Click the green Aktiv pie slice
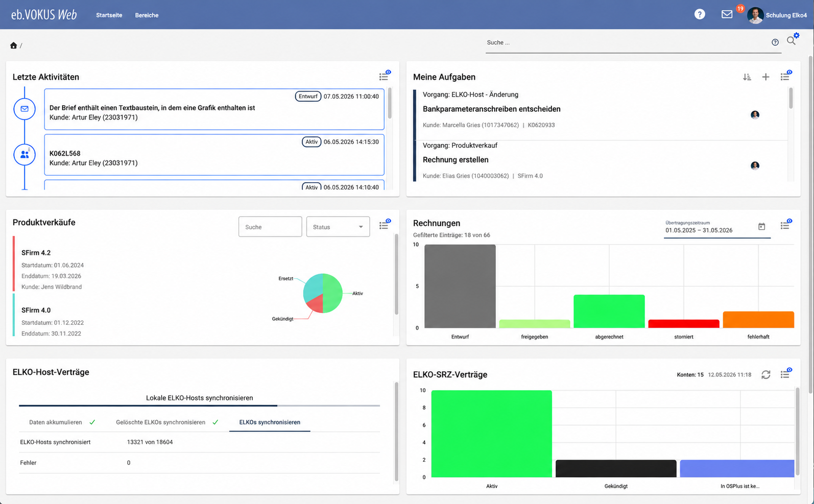The image size is (814, 504). (x=333, y=294)
